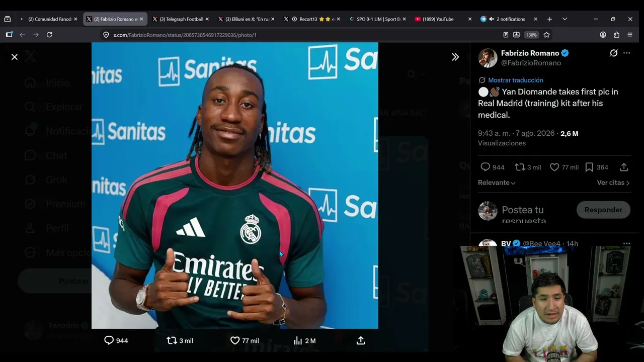Open a new browser tab with plus button
644x362 pixels.
pyautogui.click(x=549, y=19)
